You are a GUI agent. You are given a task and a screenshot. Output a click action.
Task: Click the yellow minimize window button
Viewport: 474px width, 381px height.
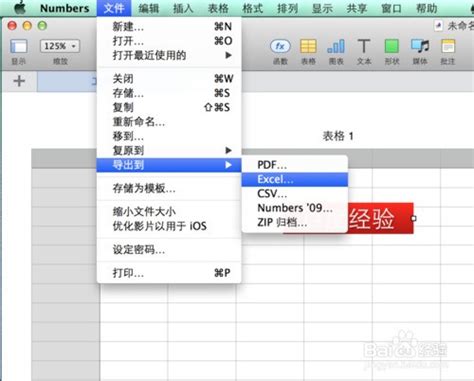tap(27, 26)
